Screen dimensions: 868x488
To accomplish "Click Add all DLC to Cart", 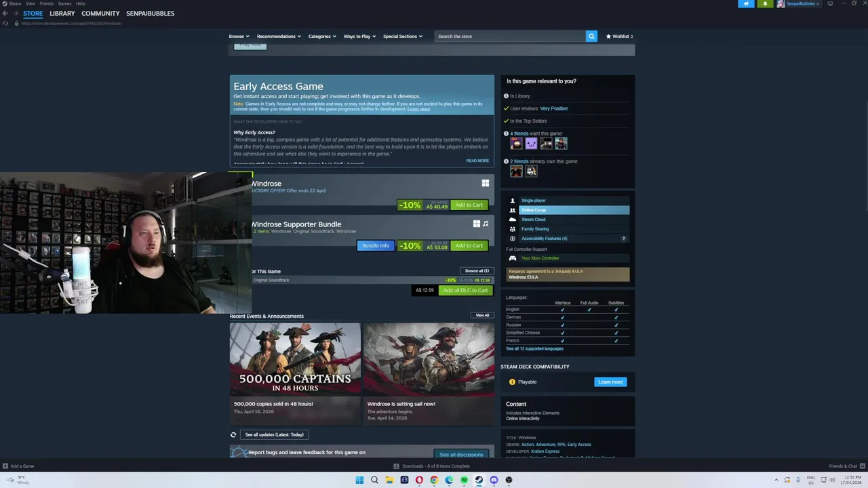I will 465,290.
